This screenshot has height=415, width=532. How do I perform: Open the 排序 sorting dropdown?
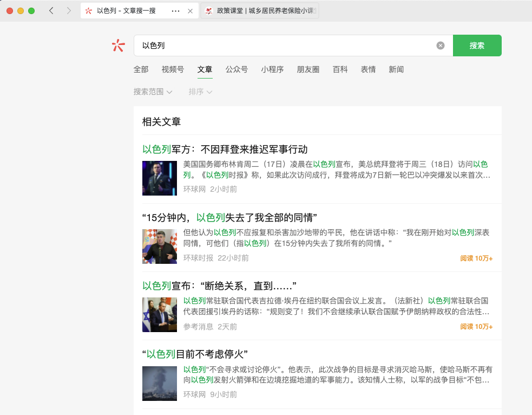(x=200, y=92)
